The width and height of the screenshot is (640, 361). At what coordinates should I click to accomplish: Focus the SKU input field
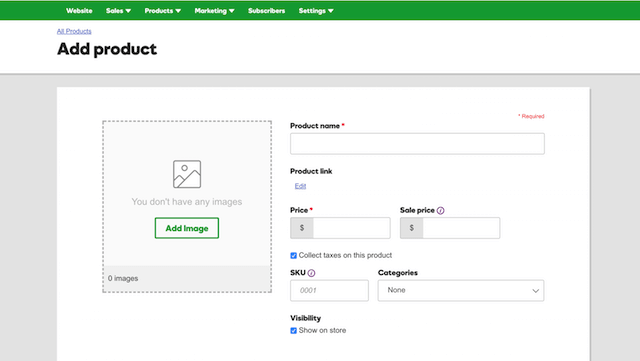point(329,290)
